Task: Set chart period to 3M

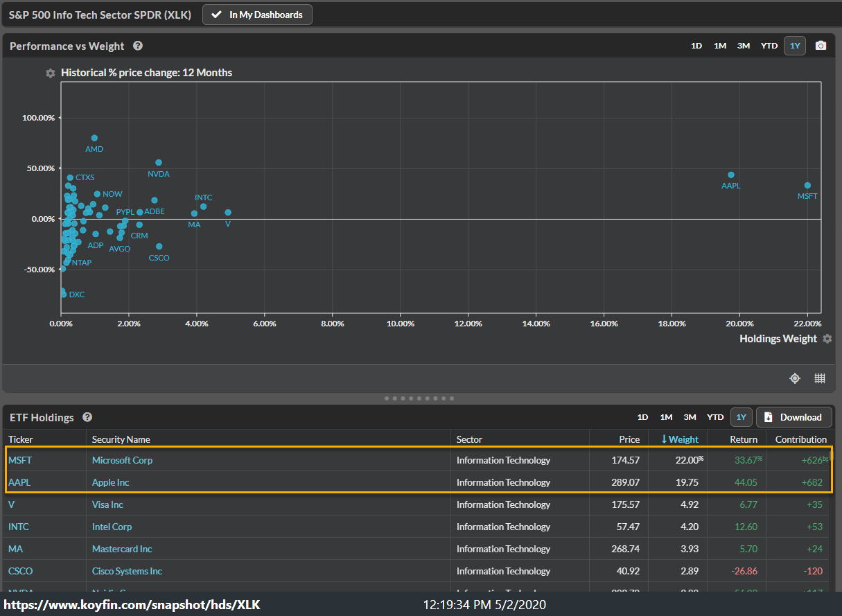Action: click(744, 46)
